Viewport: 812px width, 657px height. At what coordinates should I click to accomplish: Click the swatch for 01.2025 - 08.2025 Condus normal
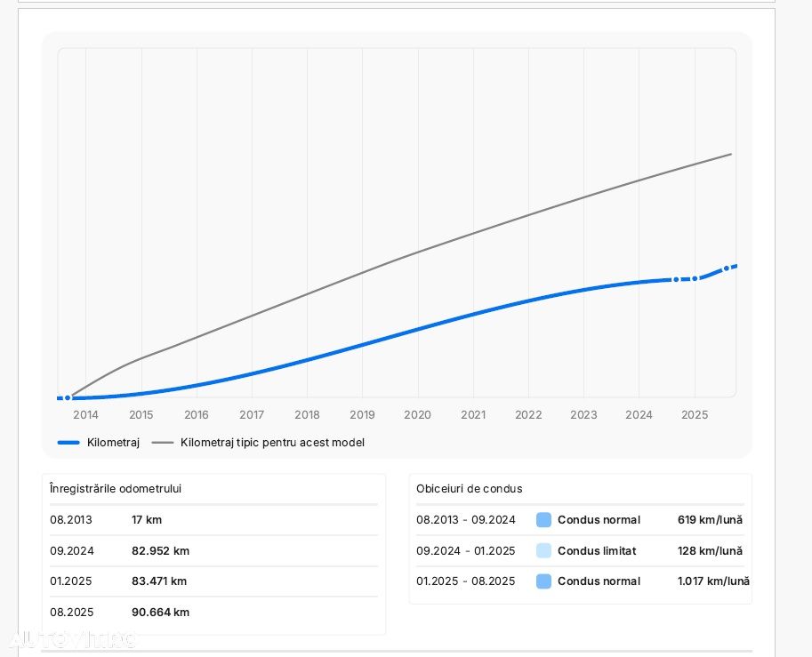pos(544,581)
